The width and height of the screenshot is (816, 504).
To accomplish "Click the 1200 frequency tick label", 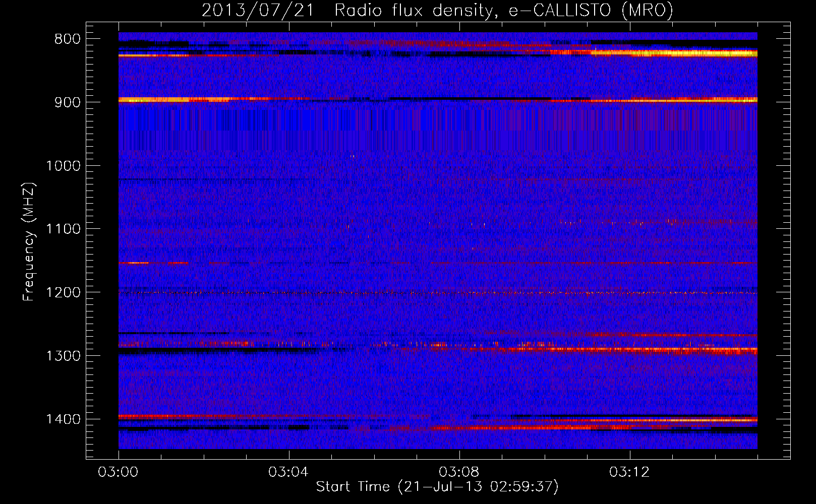I will pos(63,293).
